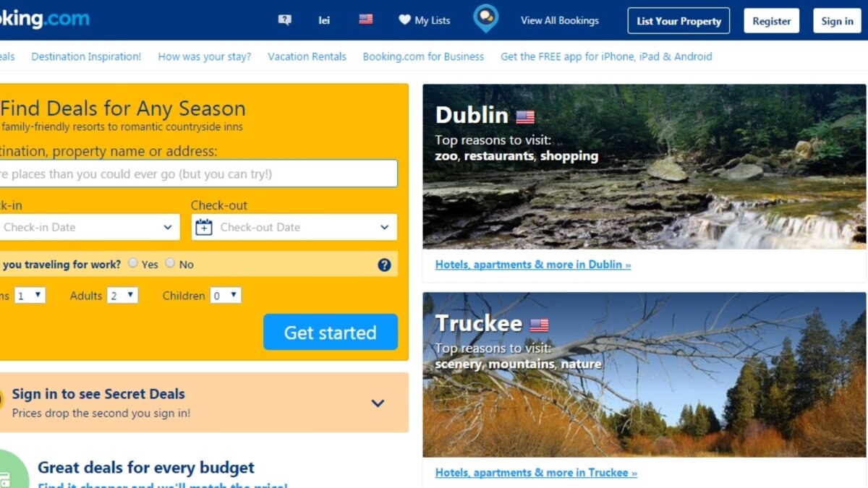Click the Get started button
868x488 pixels.
click(x=331, y=332)
